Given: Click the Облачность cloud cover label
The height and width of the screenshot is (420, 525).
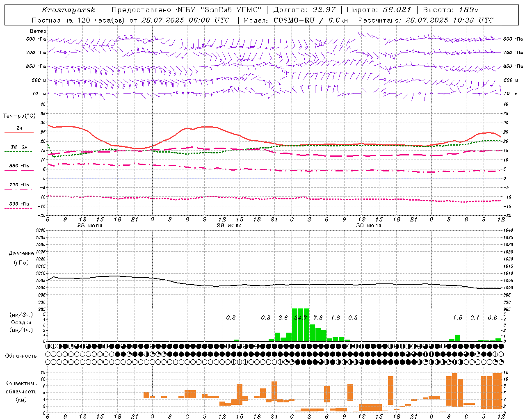Looking at the screenshot, I should click(x=21, y=356).
